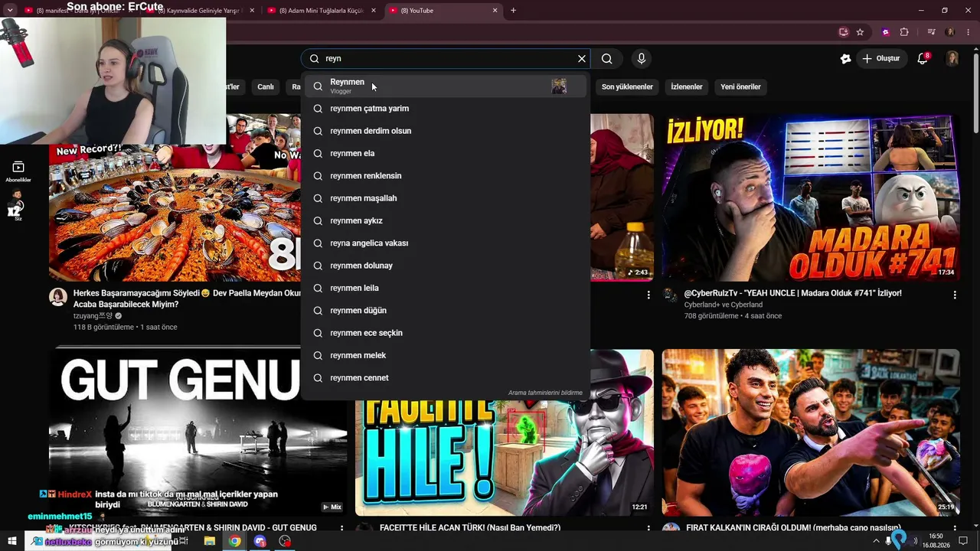Open the Chrome three-dot menu
This screenshot has width=980, height=551.
click(x=968, y=32)
